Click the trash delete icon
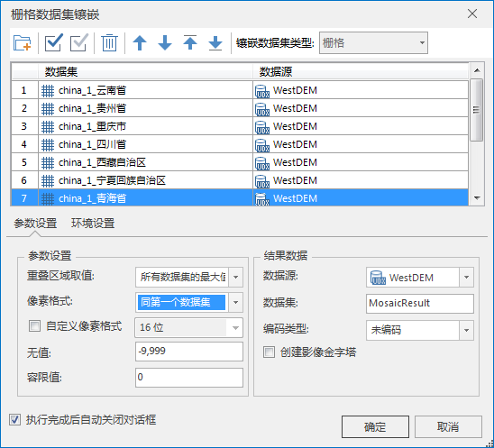The width and height of the screenshot is (494, 448). (109, 43)
